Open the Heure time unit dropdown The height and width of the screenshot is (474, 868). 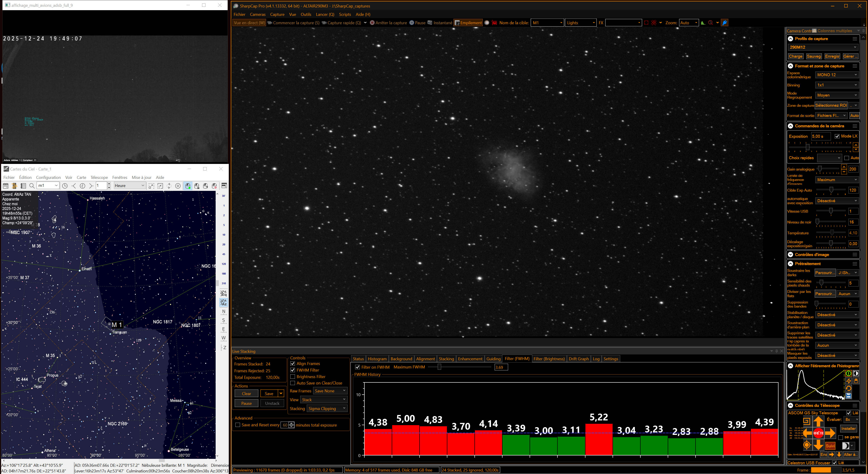pyautogui.click(x=129, y=185)
